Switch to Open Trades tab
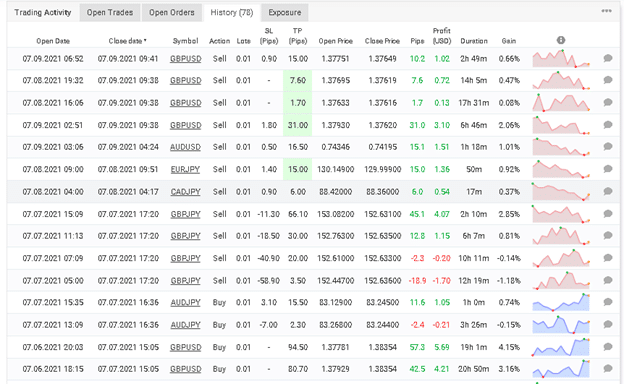Screen dimensions: 624x384 click(110, 12)
